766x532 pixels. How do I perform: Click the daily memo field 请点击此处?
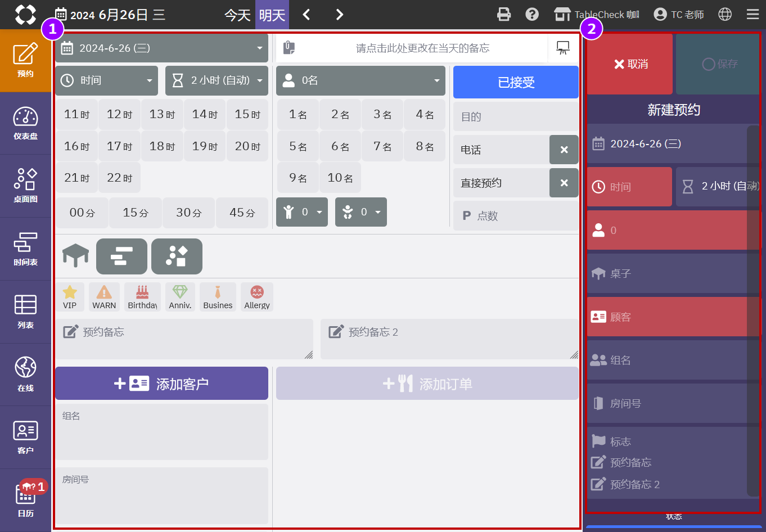tap(422, 48)
